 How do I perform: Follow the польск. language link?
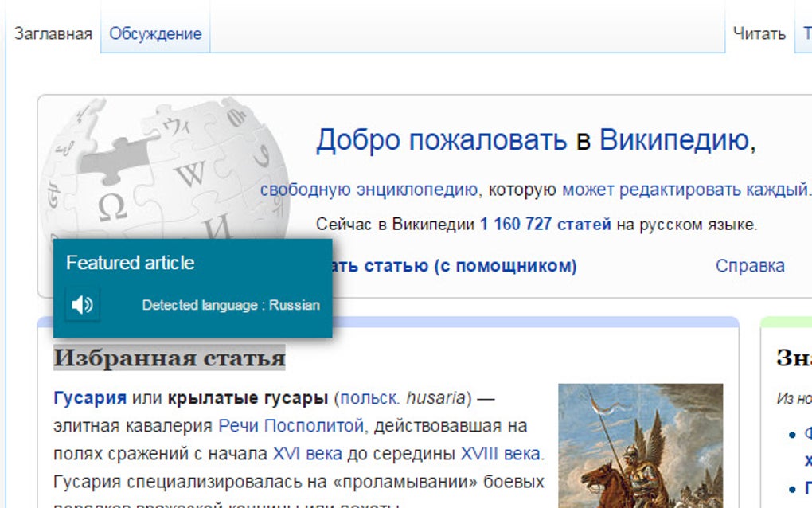[x=369, y=397]
